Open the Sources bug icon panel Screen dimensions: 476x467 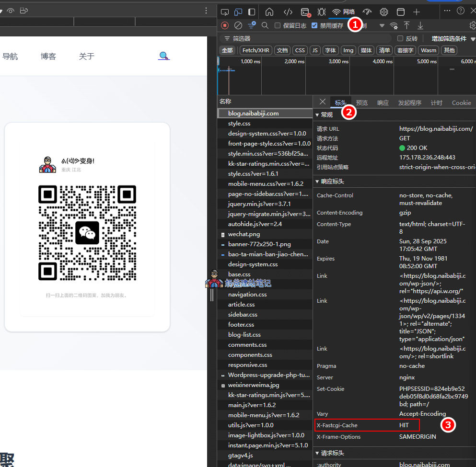321,11
